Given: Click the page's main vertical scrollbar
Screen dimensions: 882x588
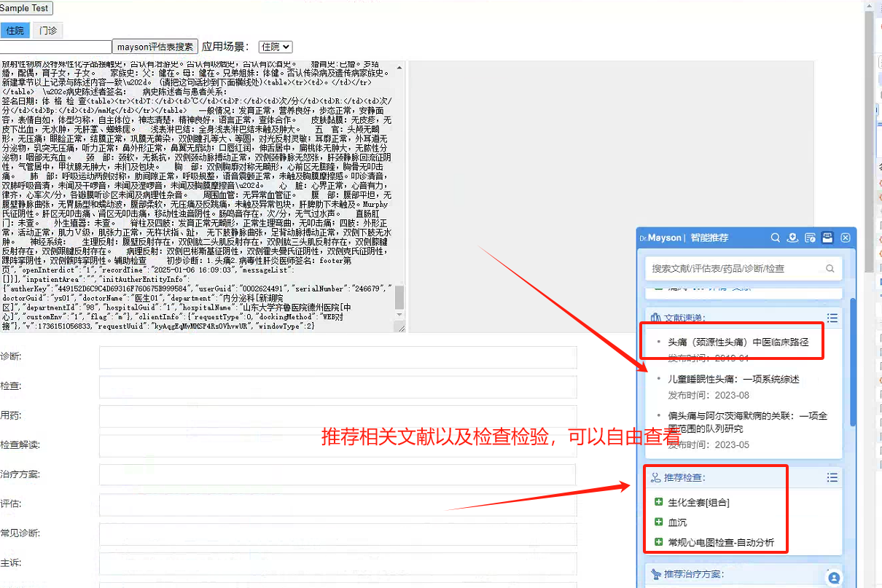Looking at the screenshot, I should [870, 142].
